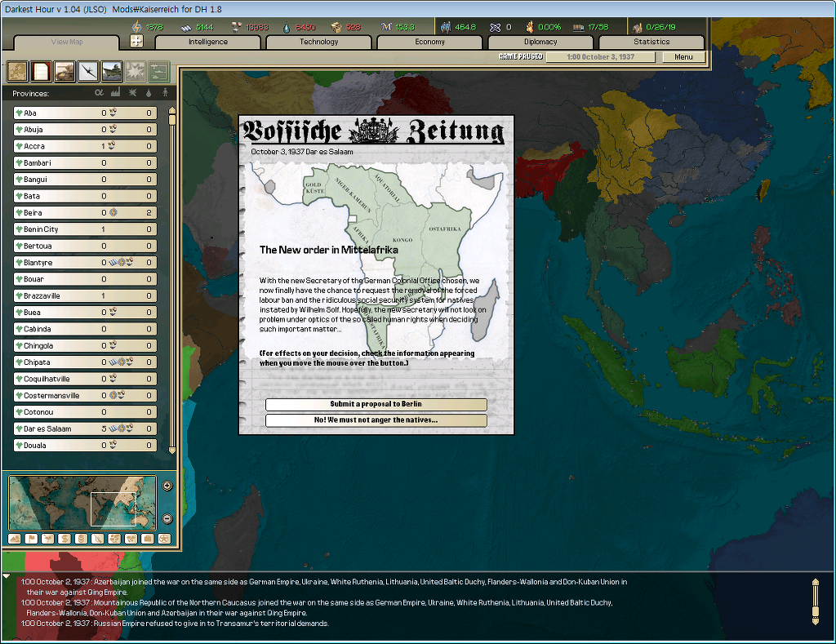Collapse the message log with the arrow
The image size is (836, 644).
[7, 576]
